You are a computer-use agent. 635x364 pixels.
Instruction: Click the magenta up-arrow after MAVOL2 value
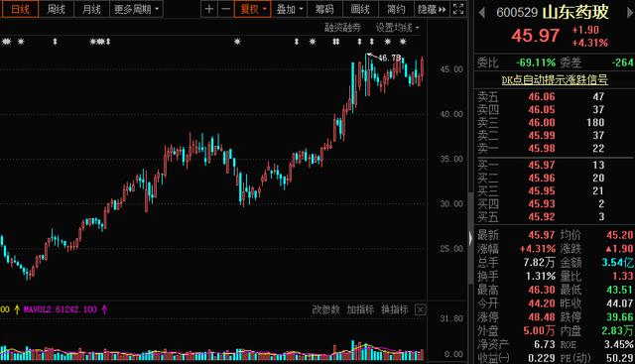click(x=104, y=309)
